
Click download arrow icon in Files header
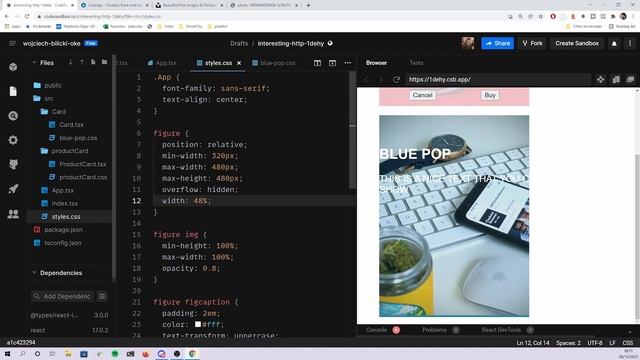(x=70, y=62)
